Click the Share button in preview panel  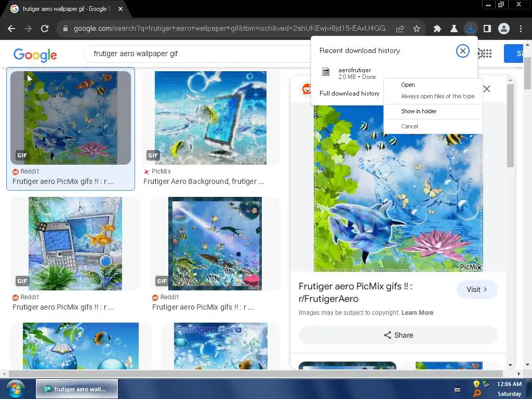tap(398, 335)
